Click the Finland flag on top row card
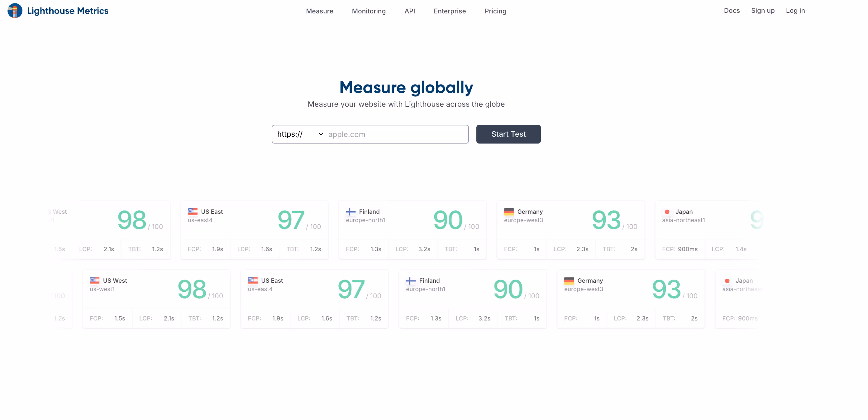The width and height of the screenshot is (868, 420). 351,212
